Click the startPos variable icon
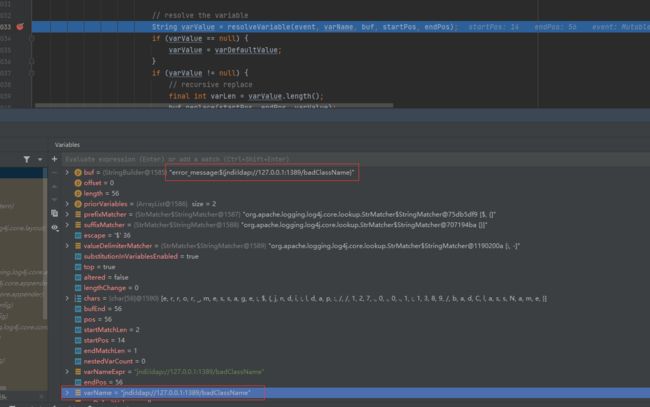 pos(78,340)
